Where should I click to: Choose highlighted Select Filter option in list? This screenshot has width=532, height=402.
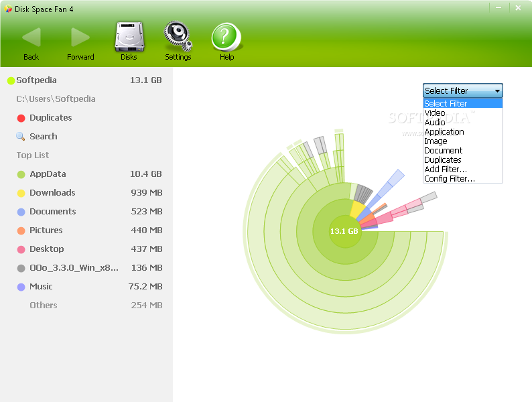pos(463,103)
